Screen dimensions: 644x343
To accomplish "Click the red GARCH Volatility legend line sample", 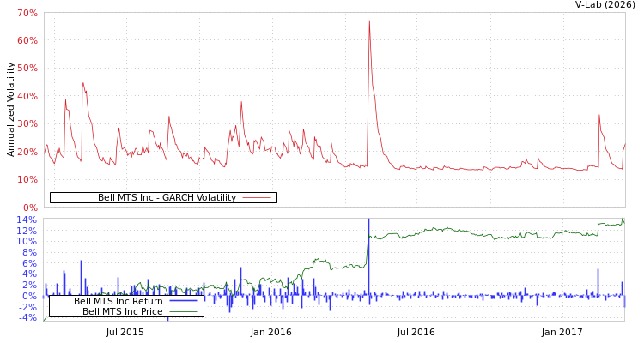I will [x=256, y=198].
